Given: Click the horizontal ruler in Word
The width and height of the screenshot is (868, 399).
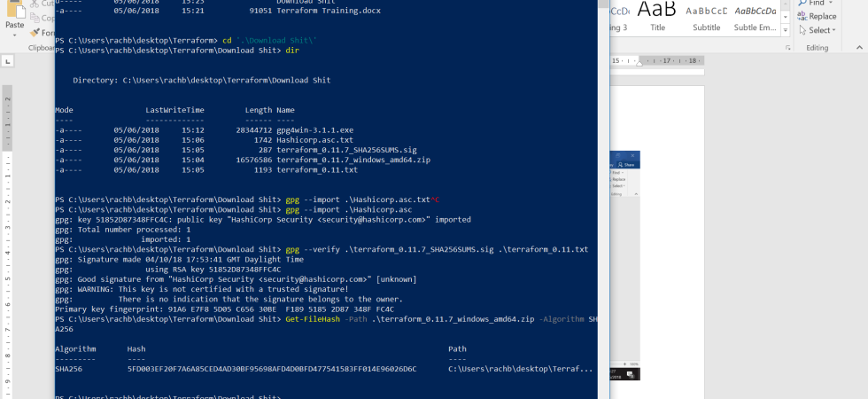Looking at the screenshot, I should 656,61.
